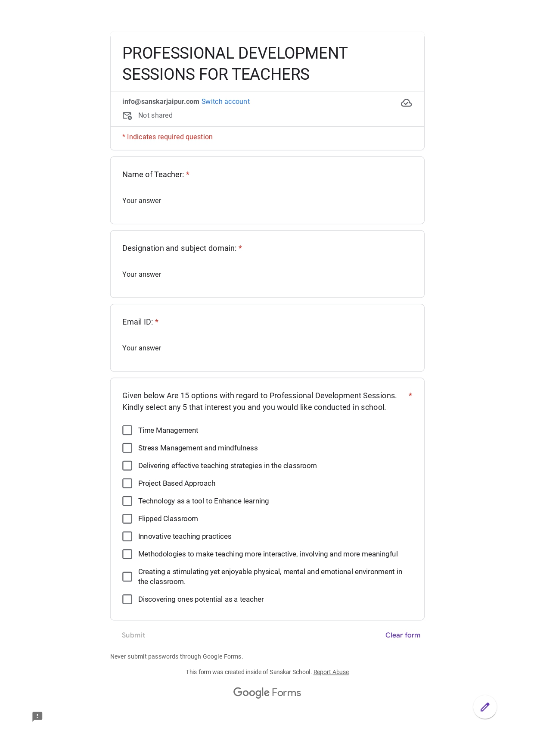Check the Creating a stimulating environment option

pos(127,576)
